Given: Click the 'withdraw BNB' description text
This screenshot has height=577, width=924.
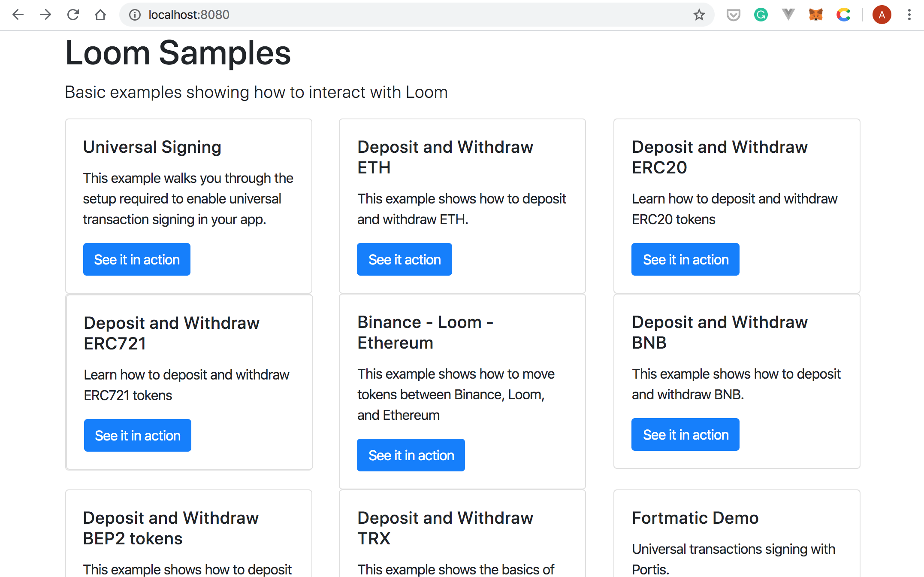Looking at the screenshot, I should coord(736,384).
